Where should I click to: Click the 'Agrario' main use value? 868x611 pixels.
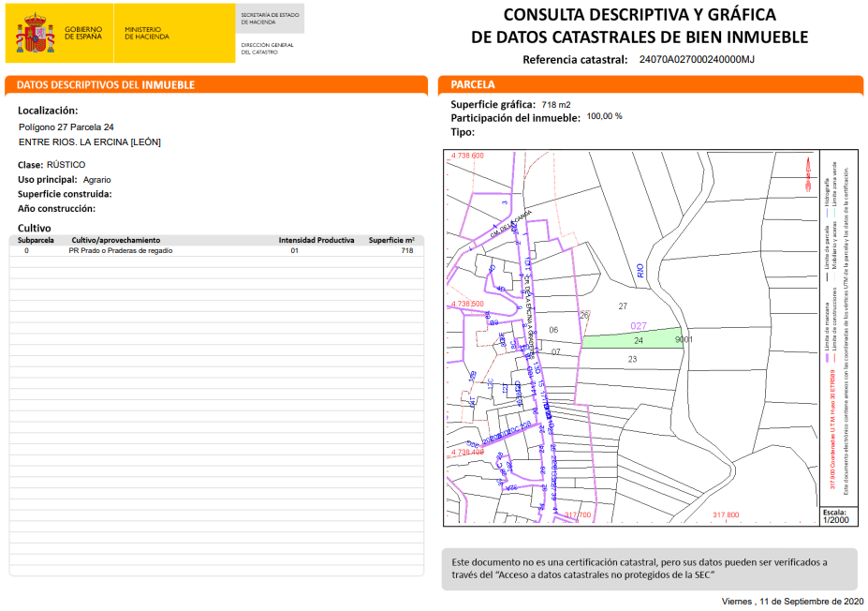point(96,180)
